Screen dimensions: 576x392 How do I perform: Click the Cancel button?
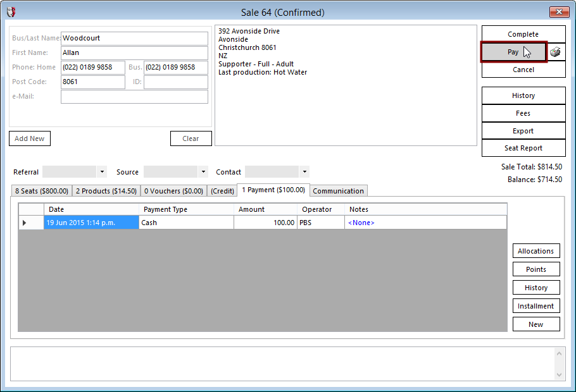click(523, 70)
